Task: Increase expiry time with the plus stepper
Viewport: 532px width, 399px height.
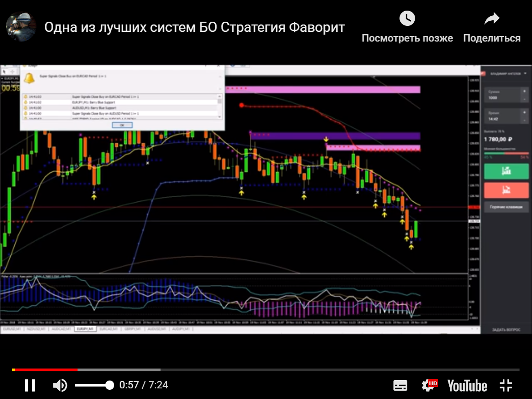Action: tap(525, 112)
